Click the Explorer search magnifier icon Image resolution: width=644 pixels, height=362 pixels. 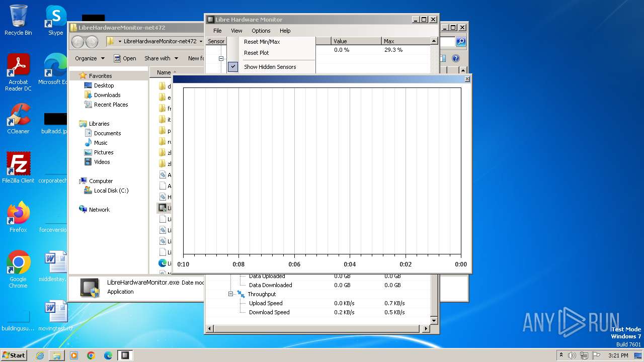(x=460, y=41)
